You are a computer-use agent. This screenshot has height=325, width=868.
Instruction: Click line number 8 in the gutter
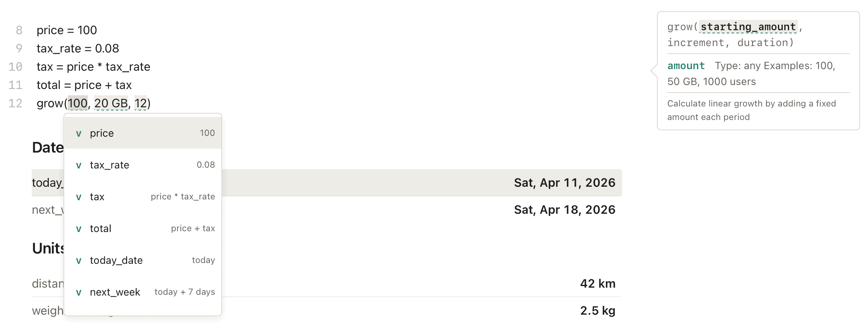click(x=19, y=30)
